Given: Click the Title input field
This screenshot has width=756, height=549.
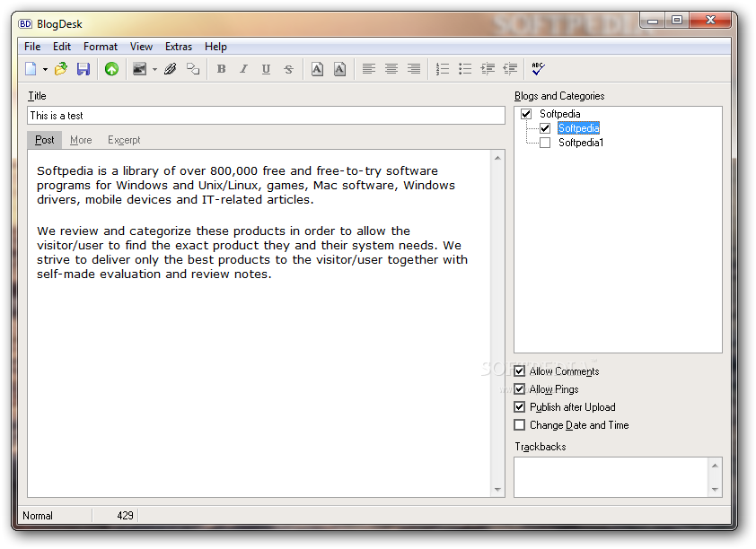Looking at the screenshot, I should click(x=266, y=116).
